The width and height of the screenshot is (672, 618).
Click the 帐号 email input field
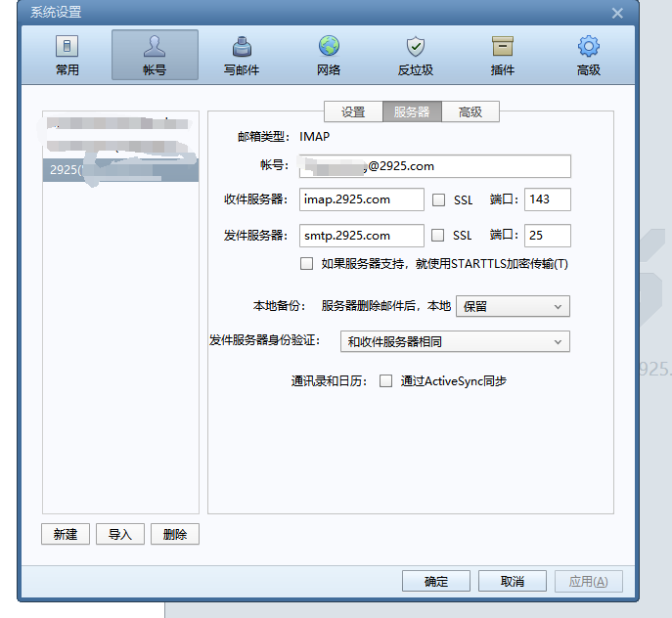point(435,166)
